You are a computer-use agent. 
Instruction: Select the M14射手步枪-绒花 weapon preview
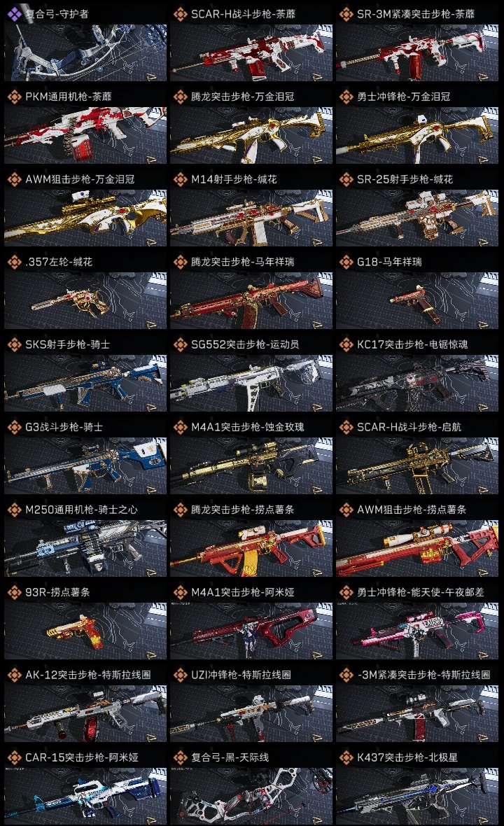point(251,218)
